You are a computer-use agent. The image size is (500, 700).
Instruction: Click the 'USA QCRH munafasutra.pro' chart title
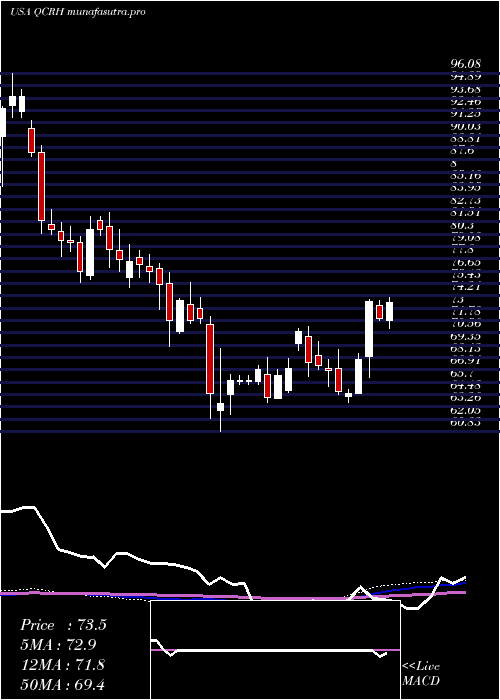point(78,12)
